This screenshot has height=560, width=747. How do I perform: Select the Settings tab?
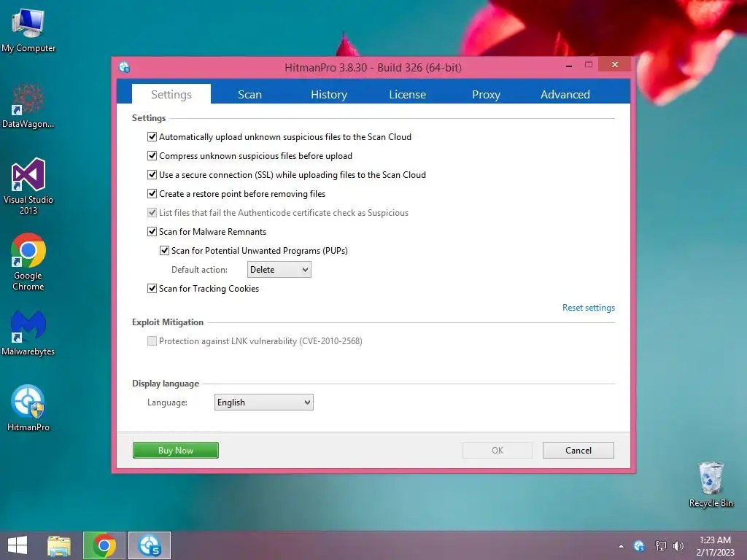(171, 94)
